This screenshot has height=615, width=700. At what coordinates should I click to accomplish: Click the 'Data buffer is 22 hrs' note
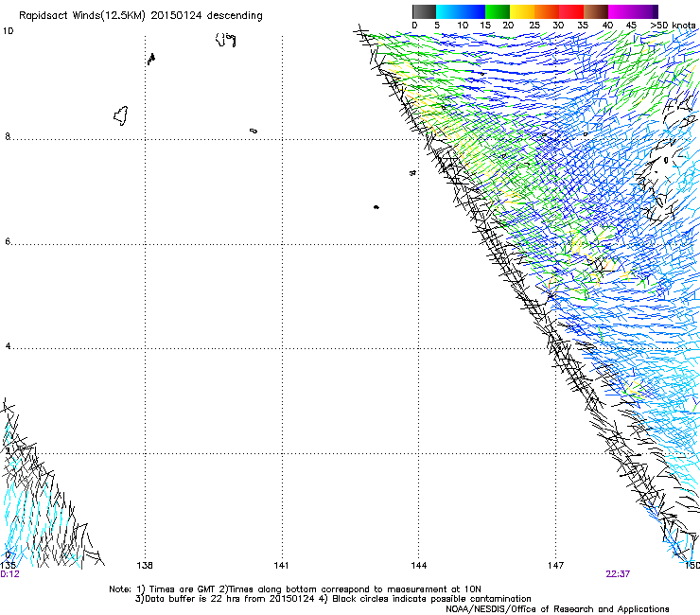pos(333,599)
